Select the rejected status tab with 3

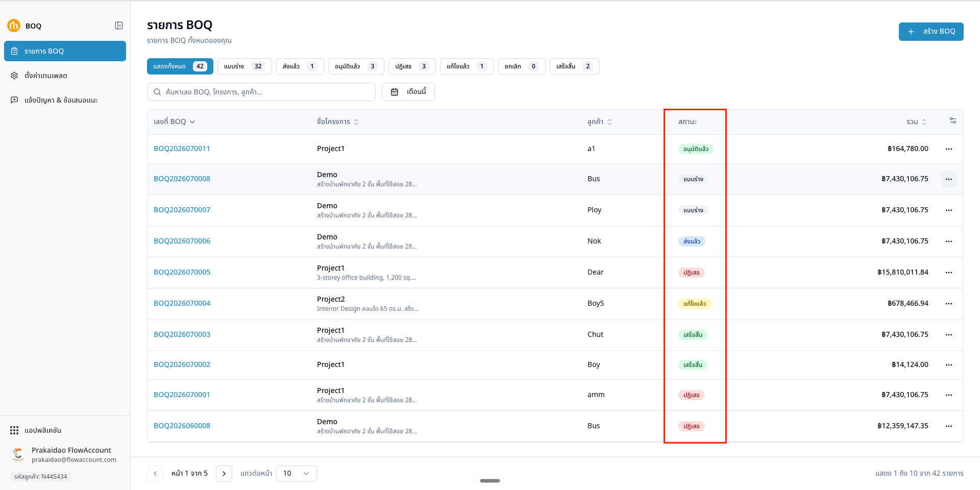412,66
